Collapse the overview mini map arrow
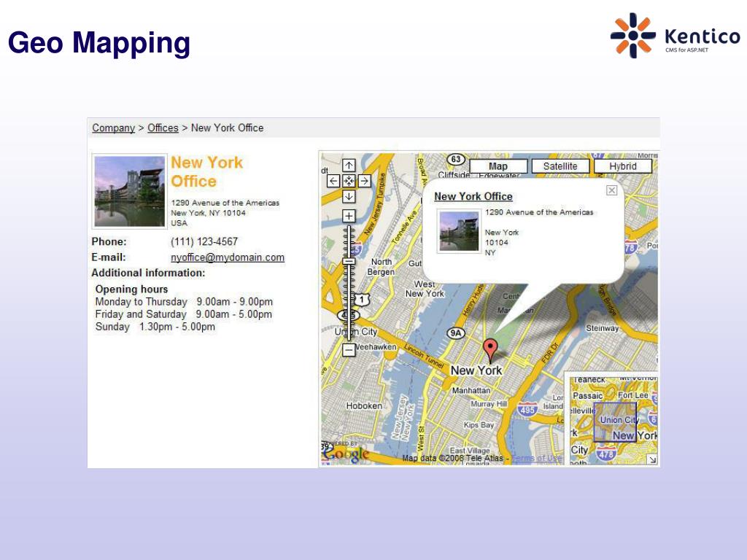 tap(652, 459)
